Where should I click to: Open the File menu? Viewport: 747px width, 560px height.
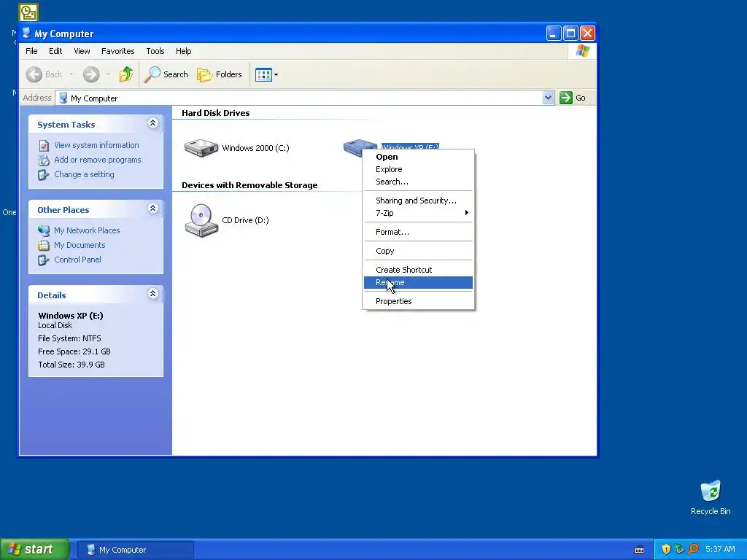(31, 51)
